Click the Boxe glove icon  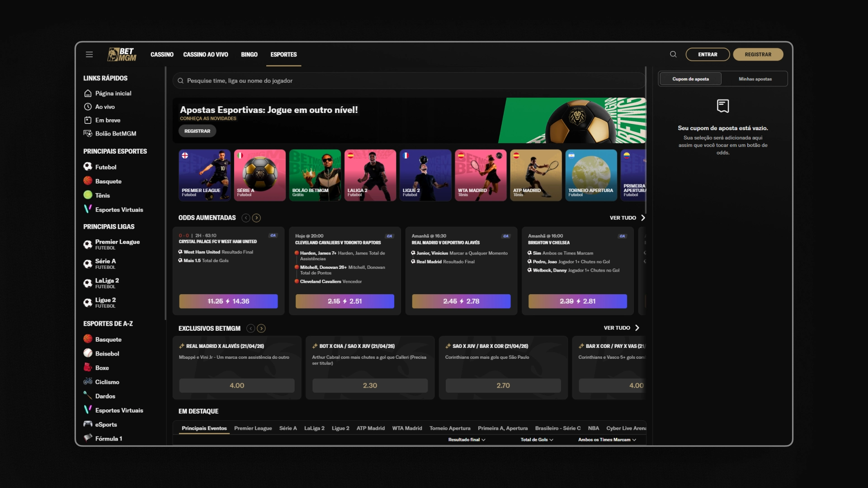coord(88,367)
